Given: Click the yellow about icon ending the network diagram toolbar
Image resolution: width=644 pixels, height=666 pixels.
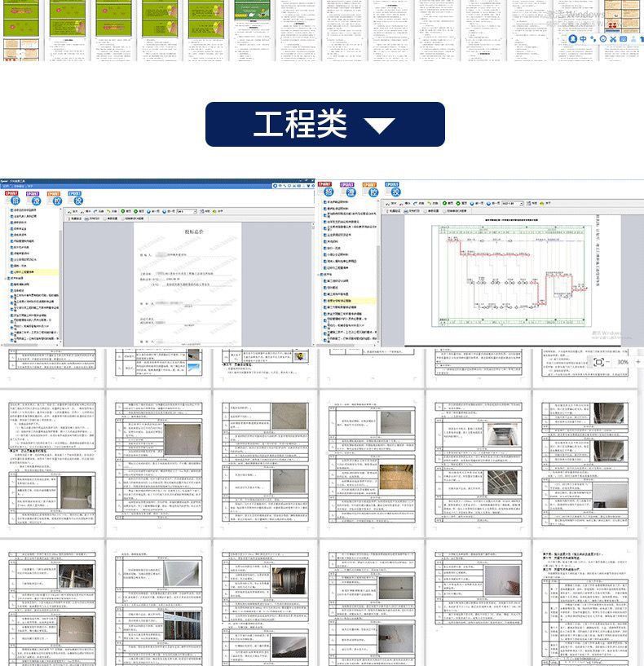Looking at the screenshot, I should tap(542, 204).
